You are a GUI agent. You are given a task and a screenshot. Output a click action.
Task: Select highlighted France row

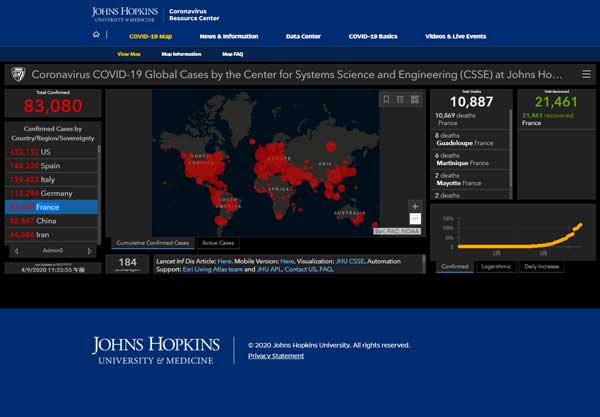(51, 207)
